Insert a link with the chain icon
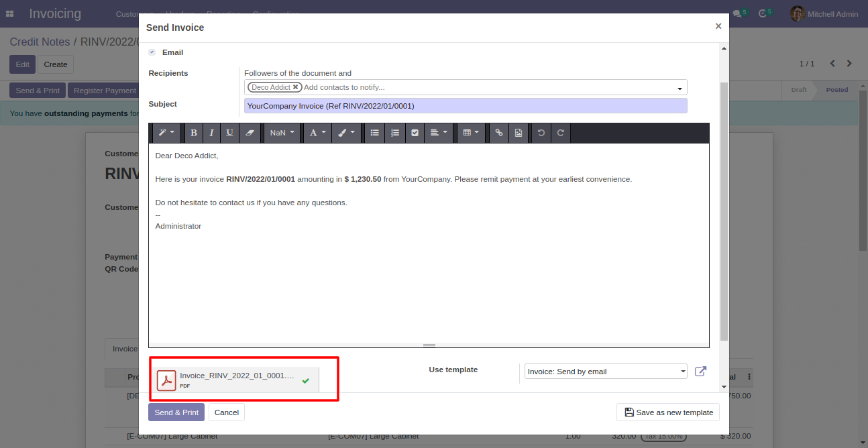The width and height of the screenshot is (868, 448). tap(498, 133)
